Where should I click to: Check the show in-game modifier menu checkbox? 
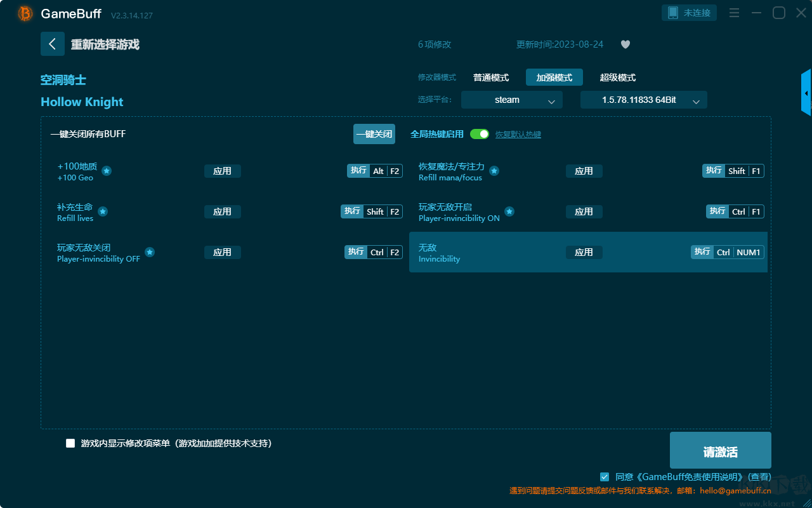coord(70,443)
